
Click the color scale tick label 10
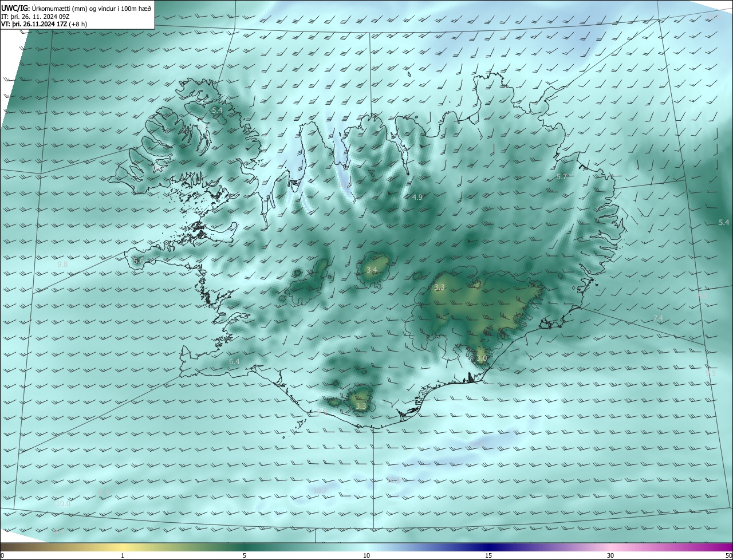click(366, 555)
